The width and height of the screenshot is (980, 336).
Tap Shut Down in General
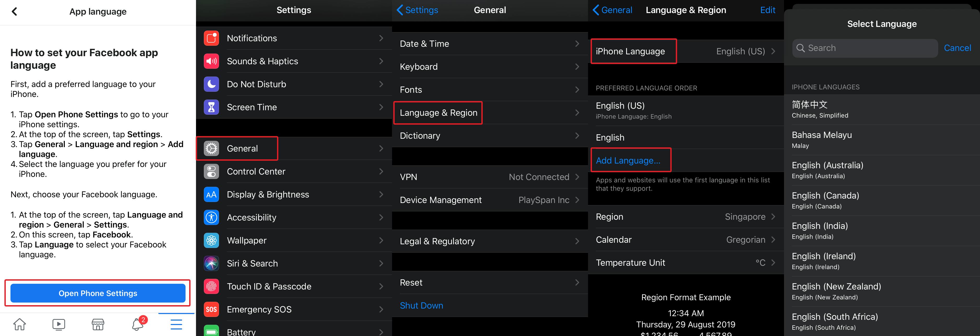click(421, 305)
